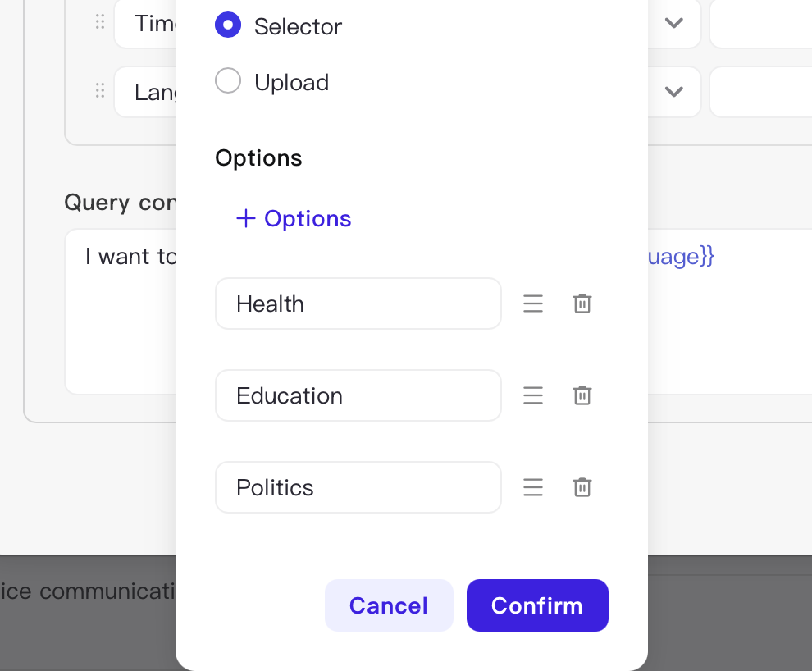Edit the Politics option text field
The image size is (812, 671).
[358, 487]
